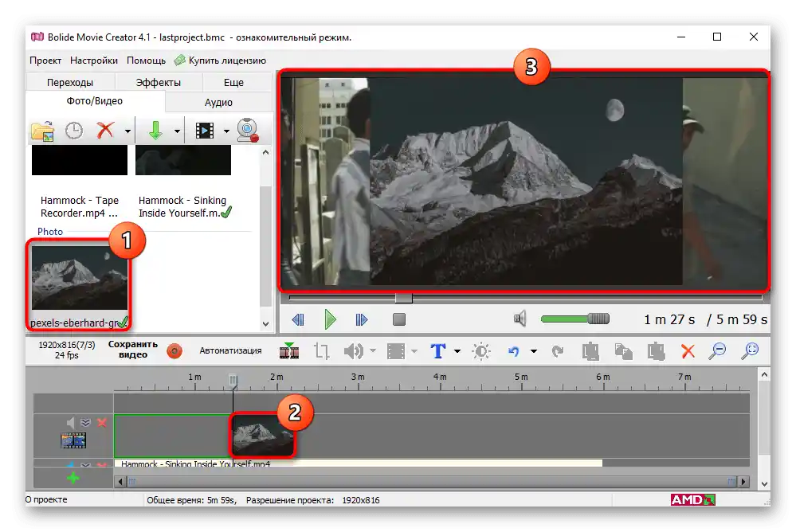The image size is (796, 532).
Task: Click the cut clip icon in the edit toolbar
Action: pos(590,350)
